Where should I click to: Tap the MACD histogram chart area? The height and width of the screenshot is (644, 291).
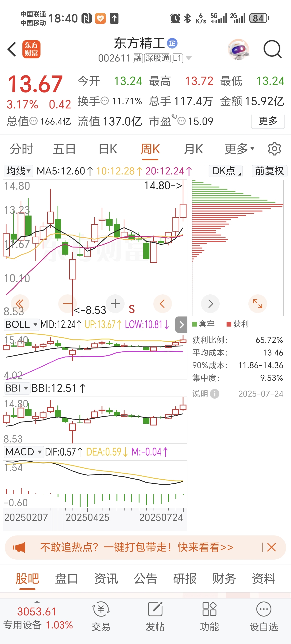click(x=95, y=484)
